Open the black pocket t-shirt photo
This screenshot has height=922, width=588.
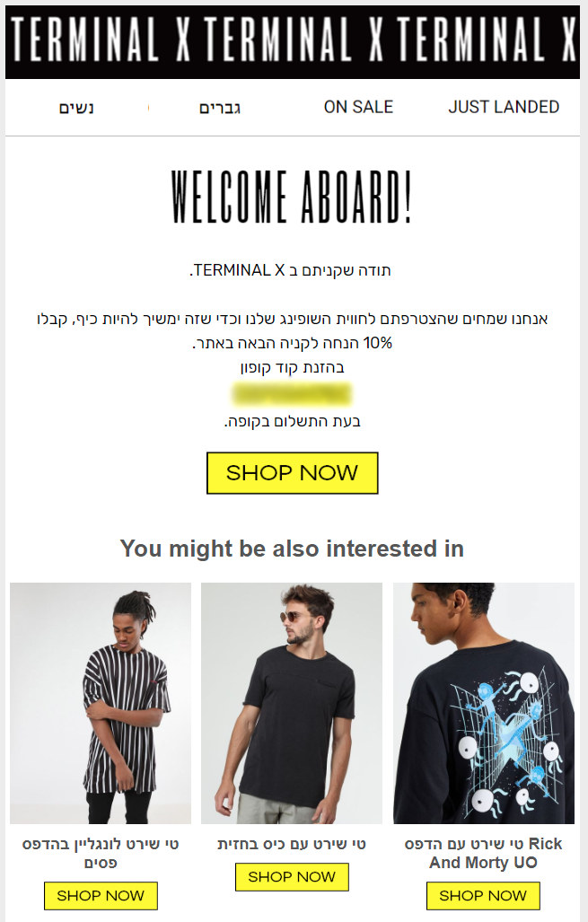click(292, 703)
